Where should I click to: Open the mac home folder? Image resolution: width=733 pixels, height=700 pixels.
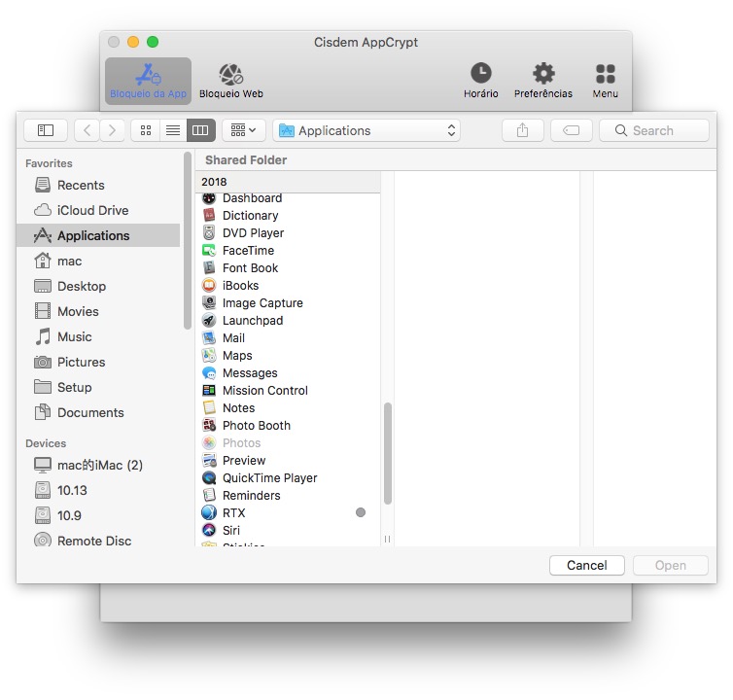click(99, 261)
